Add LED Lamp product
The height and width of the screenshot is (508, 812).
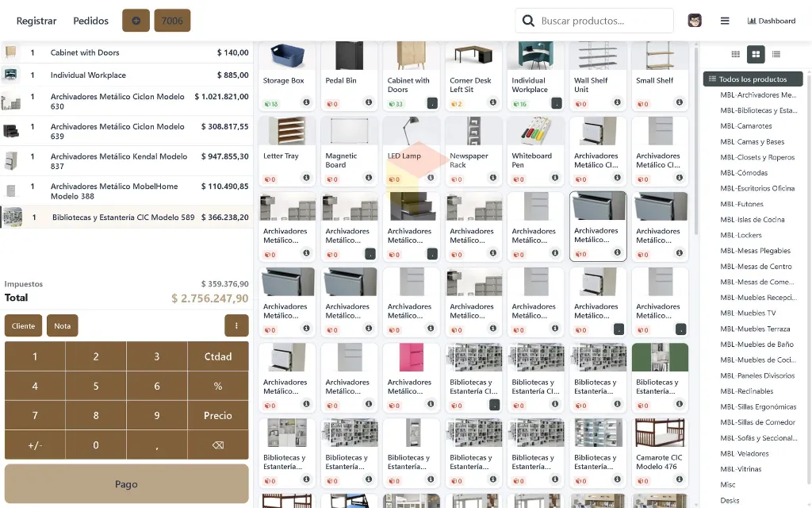[x=412, y=151]
